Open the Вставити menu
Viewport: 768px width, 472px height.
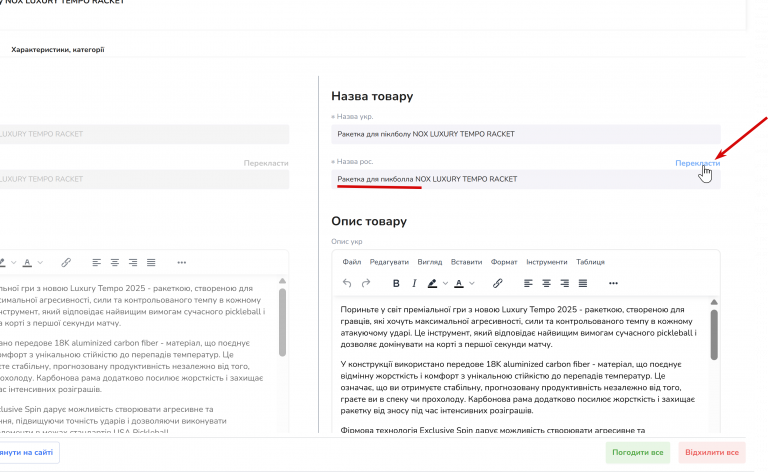pyautogui.click(x=466, y=262)
